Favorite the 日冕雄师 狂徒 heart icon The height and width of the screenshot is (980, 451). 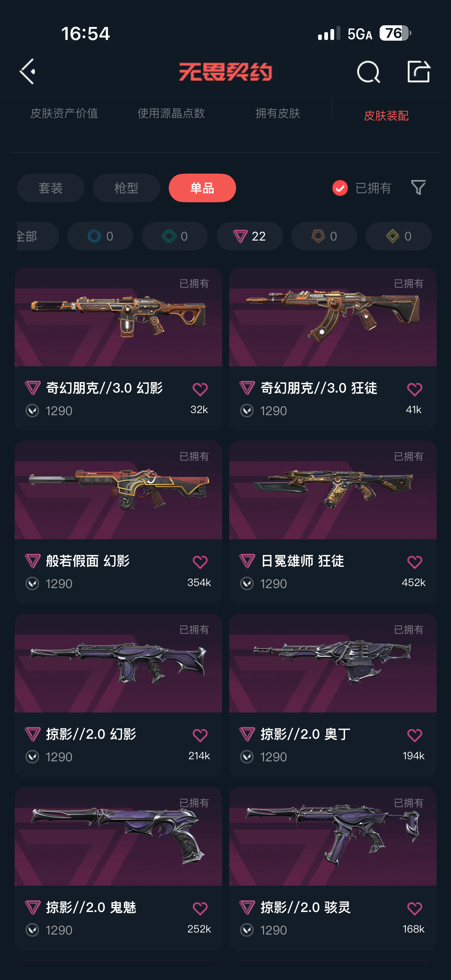(414, 562)
